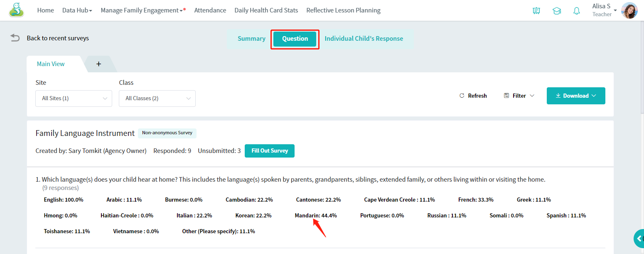Click the Filter icon
644x254 pixels.
pos(506,96)
